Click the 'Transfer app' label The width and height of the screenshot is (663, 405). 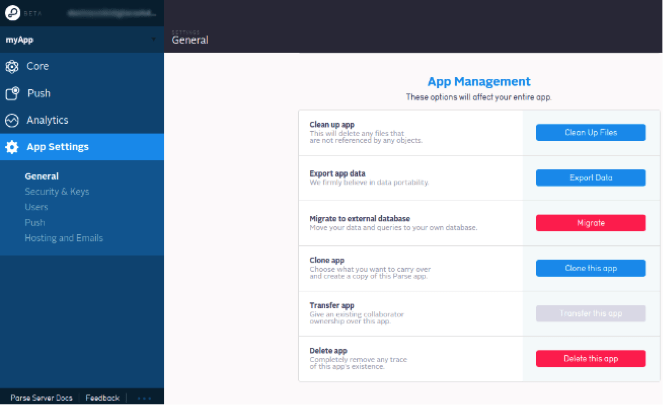[332, 305]
